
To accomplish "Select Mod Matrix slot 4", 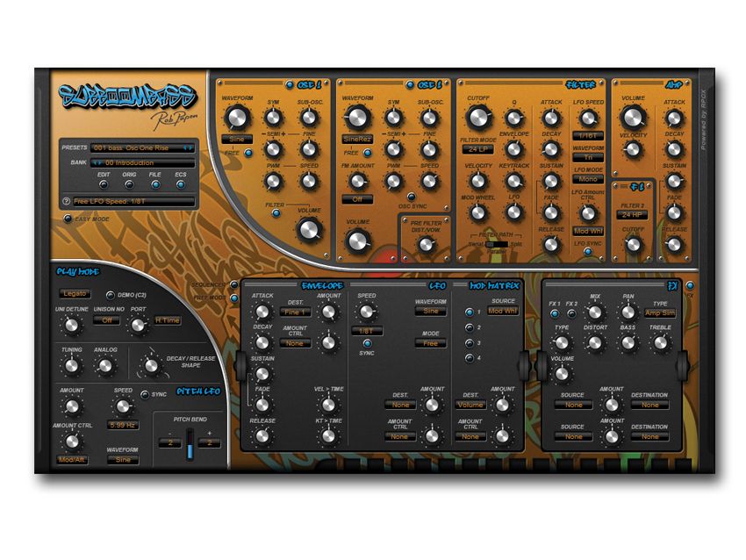I will (x=470, y=358).
